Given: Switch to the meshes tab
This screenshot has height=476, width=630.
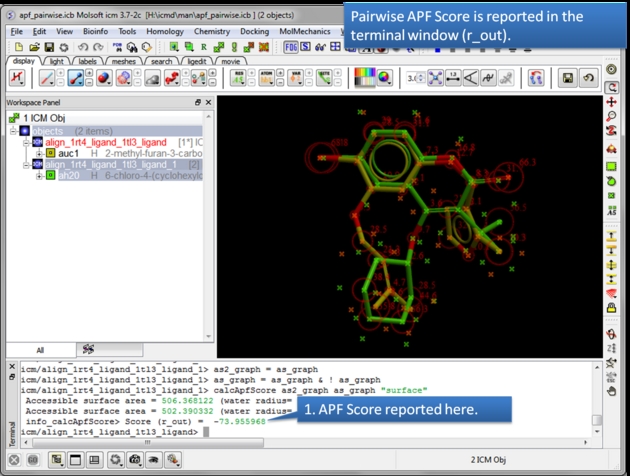Looking at the screenshot, I should [125, 61].
